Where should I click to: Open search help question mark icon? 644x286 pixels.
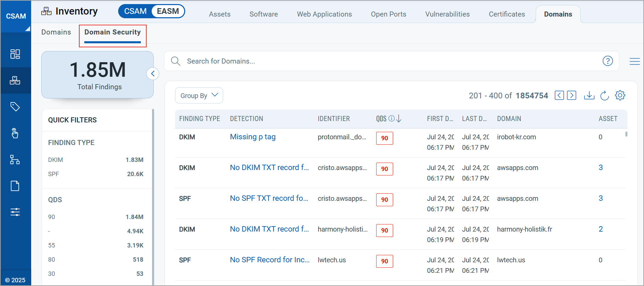pyautogui.click(x=608, y=61)
